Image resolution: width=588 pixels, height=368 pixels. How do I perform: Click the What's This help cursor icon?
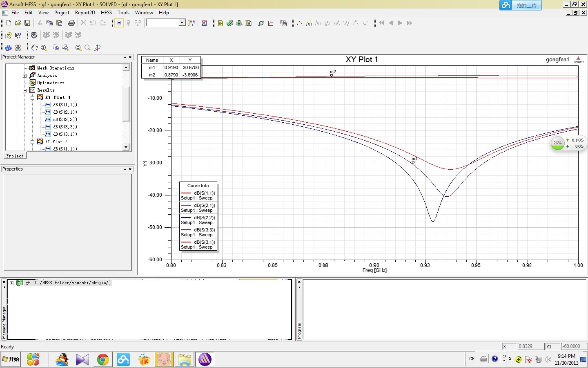coord(18,35)
